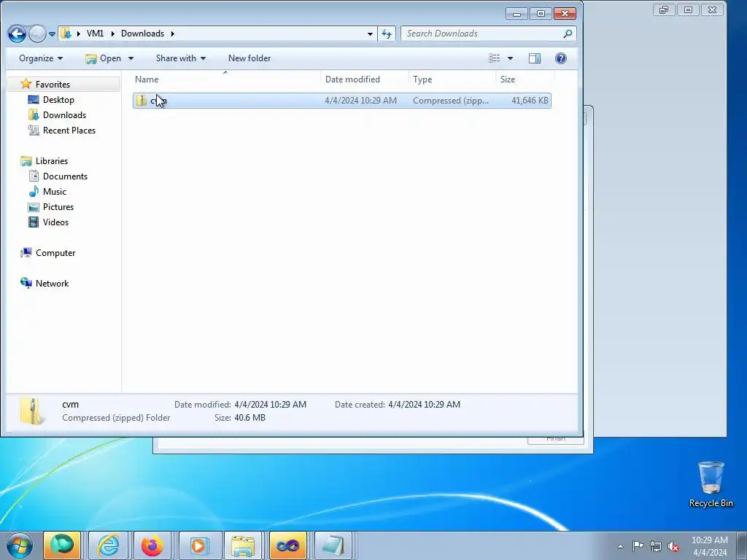Click cvm file name in details pane
Screen dimensions: 747x560
tap(70, 404)
